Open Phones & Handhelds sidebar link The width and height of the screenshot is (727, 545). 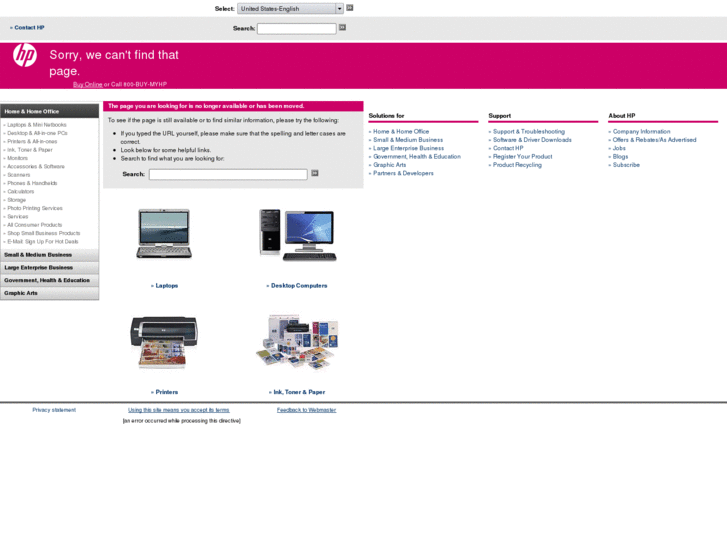[32, 183]
